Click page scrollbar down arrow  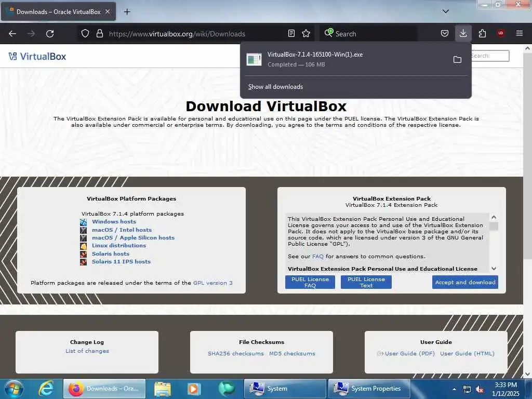coord(527,374)
